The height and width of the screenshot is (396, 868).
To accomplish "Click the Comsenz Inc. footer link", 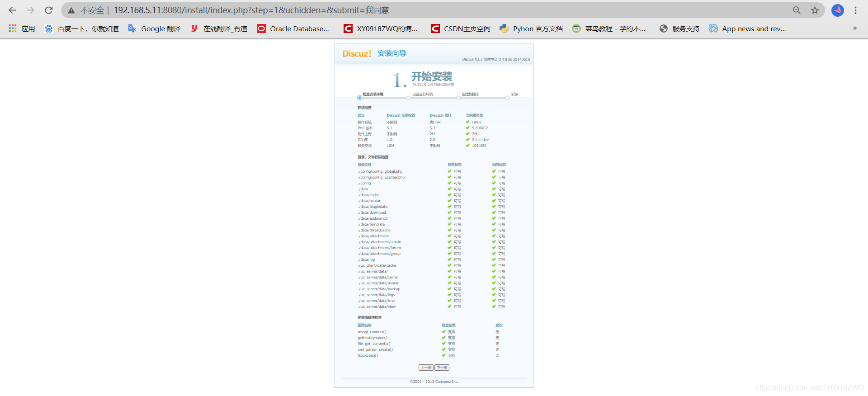I will [x=447, y=382].
